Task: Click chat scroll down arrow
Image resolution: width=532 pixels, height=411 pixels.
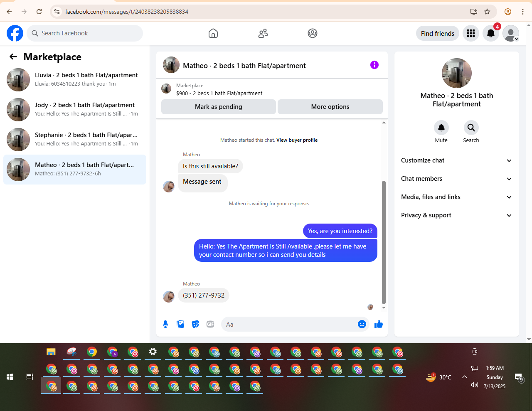Action: [x=384, y=308]
